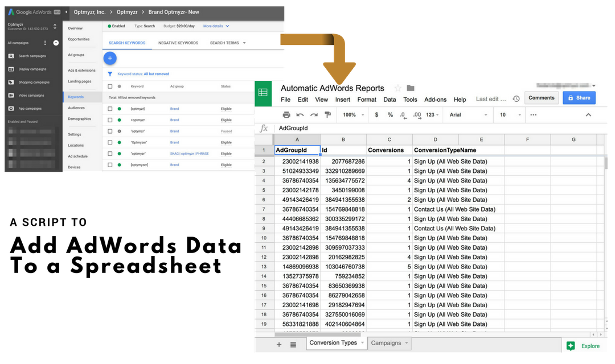Open the three-dot More toolbar options

pos(534,115)
